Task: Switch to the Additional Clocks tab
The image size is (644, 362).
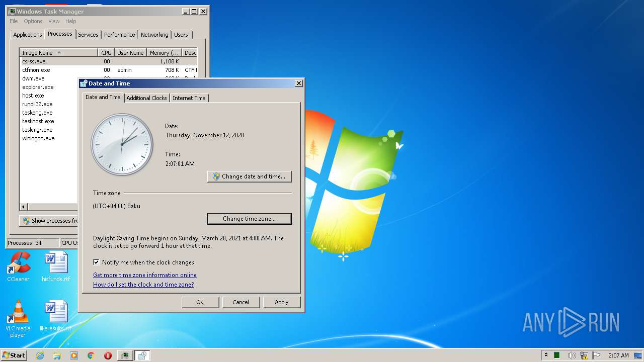Action: (146, 98)
